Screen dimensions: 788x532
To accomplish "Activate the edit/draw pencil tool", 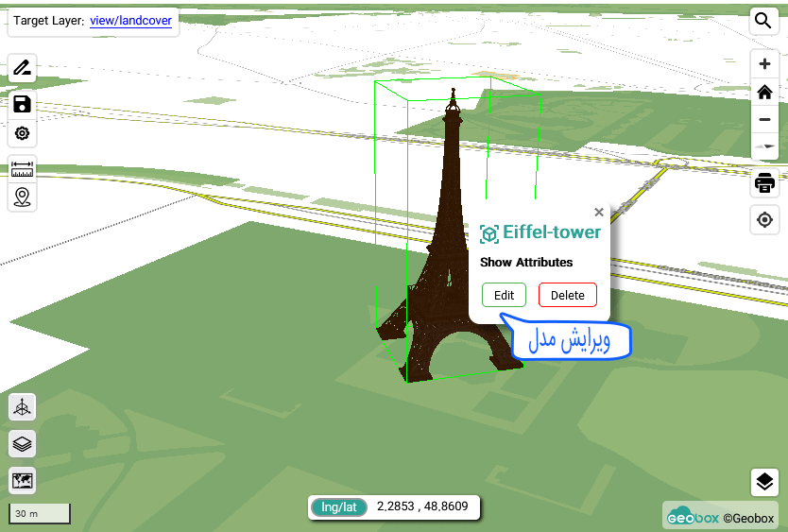I will 22,67.
